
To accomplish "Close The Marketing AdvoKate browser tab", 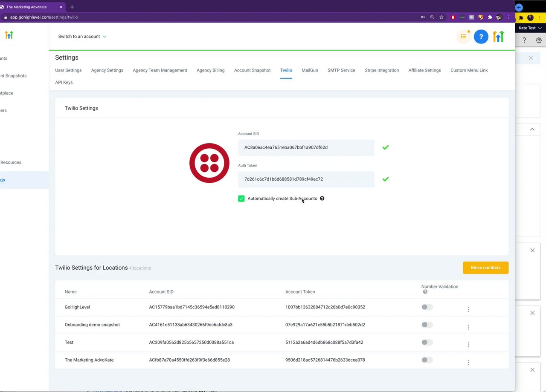I will pyautogui.click(x=61, y=7).
